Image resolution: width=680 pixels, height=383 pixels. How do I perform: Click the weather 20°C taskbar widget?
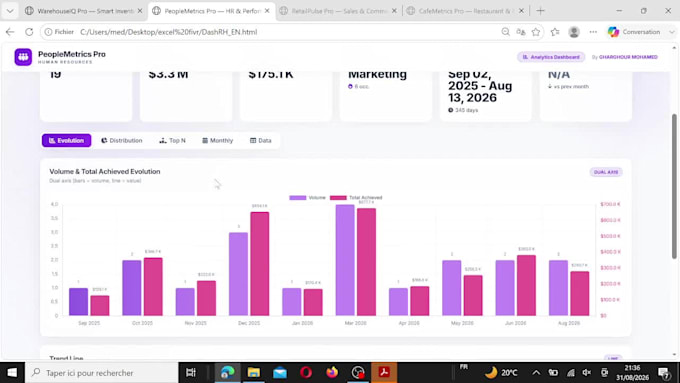(501, 373)
